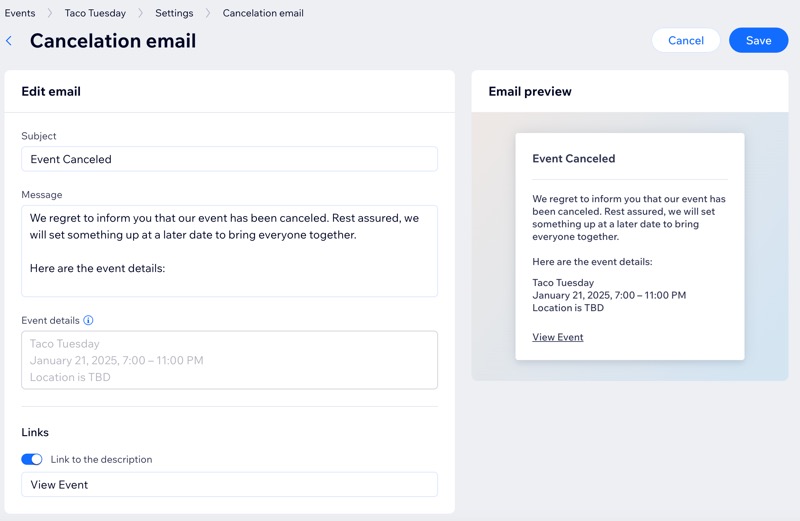Click the chevron after Settings breadcrumb
The image size is (800, 521).
[208, 13]
